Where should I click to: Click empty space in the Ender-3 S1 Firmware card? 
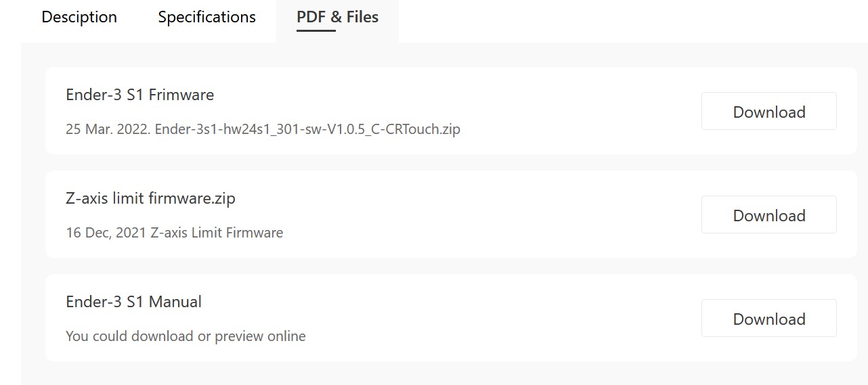[x=576, y=111]
